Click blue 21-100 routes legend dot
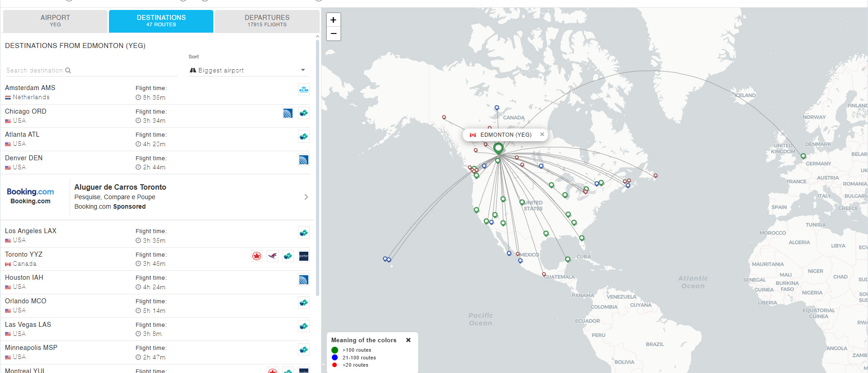868x373 pixels. tap(335, 358)
